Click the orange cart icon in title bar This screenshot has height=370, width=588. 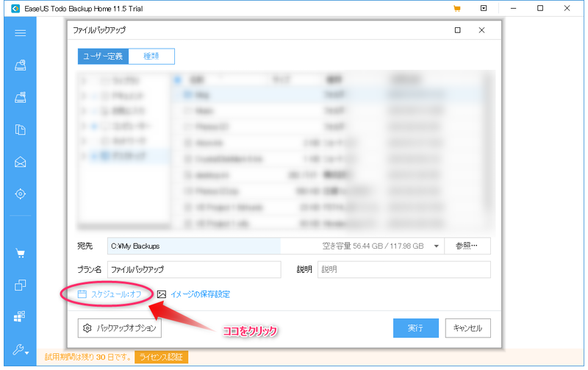[456, 8]
